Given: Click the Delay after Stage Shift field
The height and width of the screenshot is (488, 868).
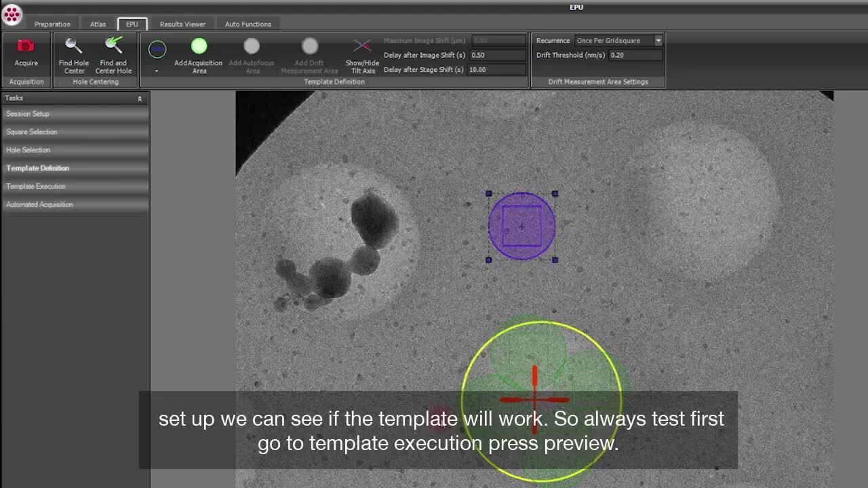Looking at the screenshot, I should click(497, 69).
